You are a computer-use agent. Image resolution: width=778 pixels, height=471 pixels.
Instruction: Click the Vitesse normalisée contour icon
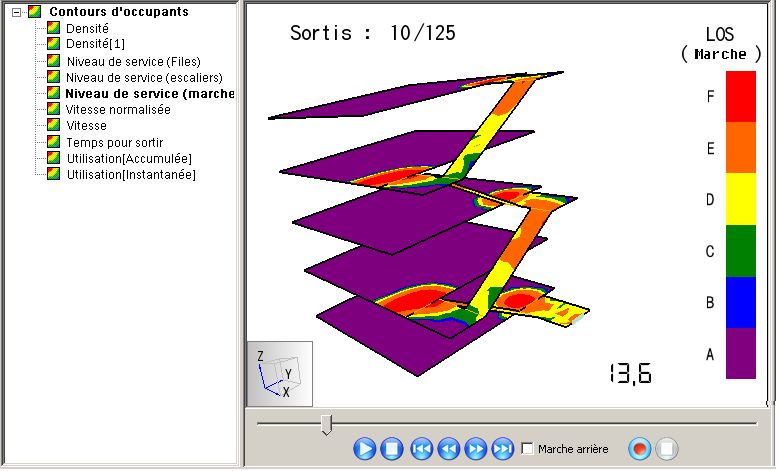click(54, 109)
